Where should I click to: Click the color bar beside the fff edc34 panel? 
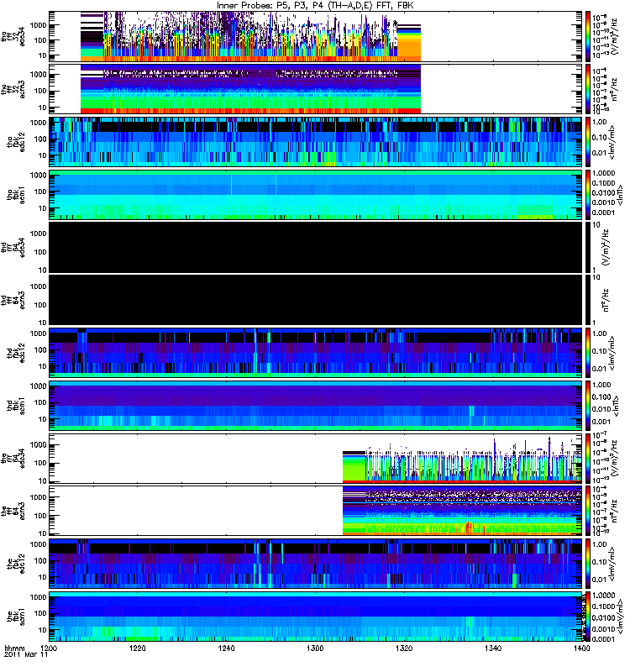(588, 458)
